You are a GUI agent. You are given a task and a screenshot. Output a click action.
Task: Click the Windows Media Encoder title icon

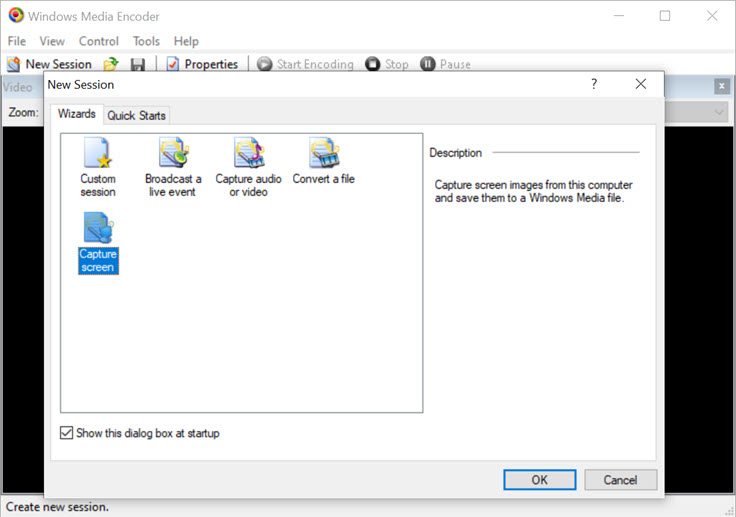16,15
